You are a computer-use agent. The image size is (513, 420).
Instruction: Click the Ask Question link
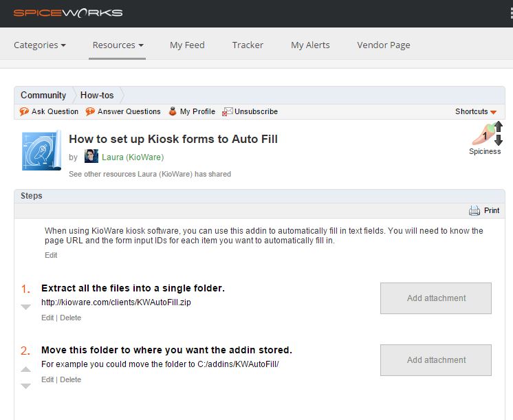(55, 111)
